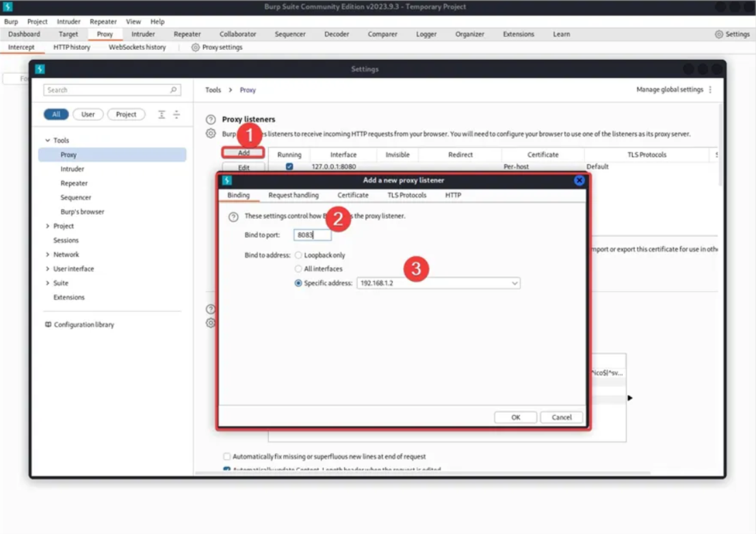Screen dimensions: 756x534
Task: Collapse the Tools tree node
Action: [47, 141]
